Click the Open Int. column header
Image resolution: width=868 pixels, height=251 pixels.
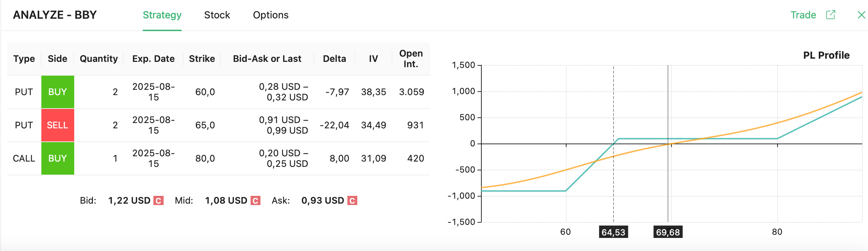point(411,59)
